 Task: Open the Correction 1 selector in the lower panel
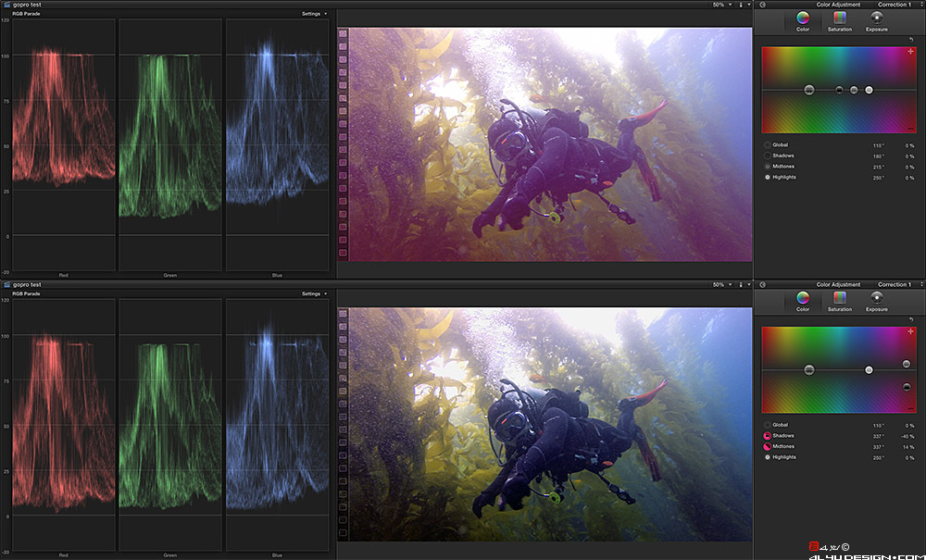(x=900, y=284)
